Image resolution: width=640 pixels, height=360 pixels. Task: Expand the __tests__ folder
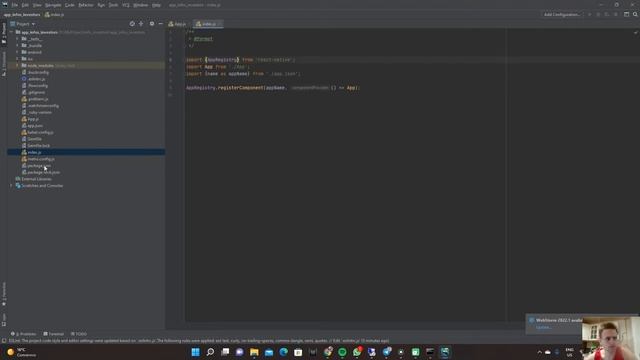pyautogui.click(x=17, y=39)
